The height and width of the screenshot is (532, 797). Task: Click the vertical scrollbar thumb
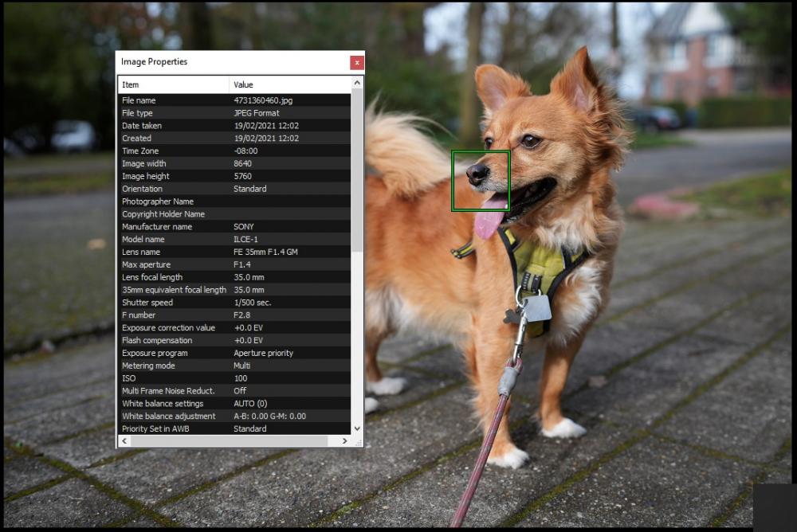(357, 170)
